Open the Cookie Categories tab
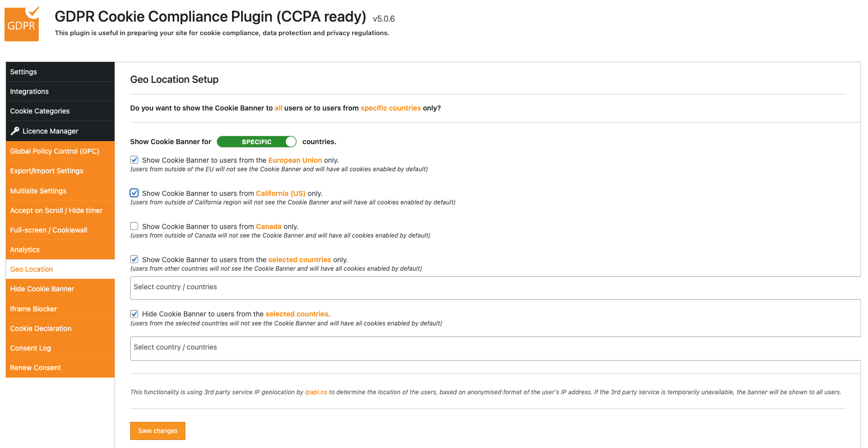This screenshot has width=868, height=448. coord(40,111)
